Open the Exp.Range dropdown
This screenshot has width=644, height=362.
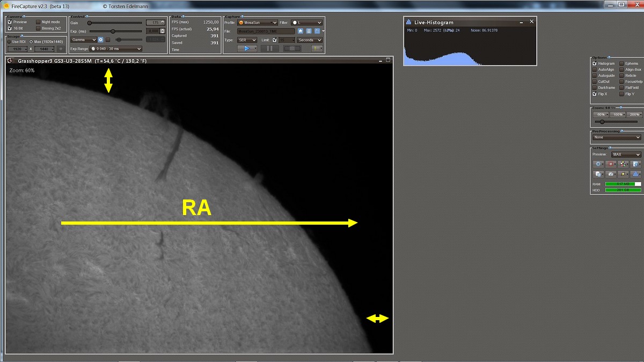(116, 49)
